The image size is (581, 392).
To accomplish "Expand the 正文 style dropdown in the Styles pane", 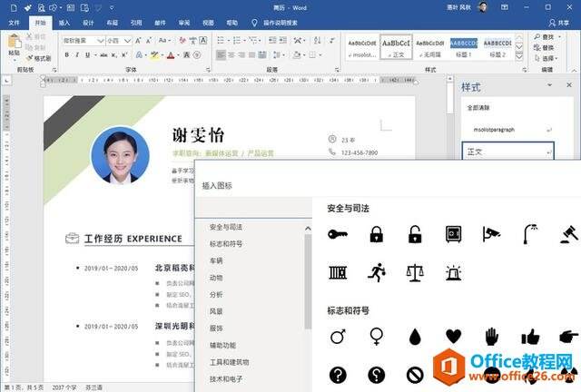I will (548, 152).
